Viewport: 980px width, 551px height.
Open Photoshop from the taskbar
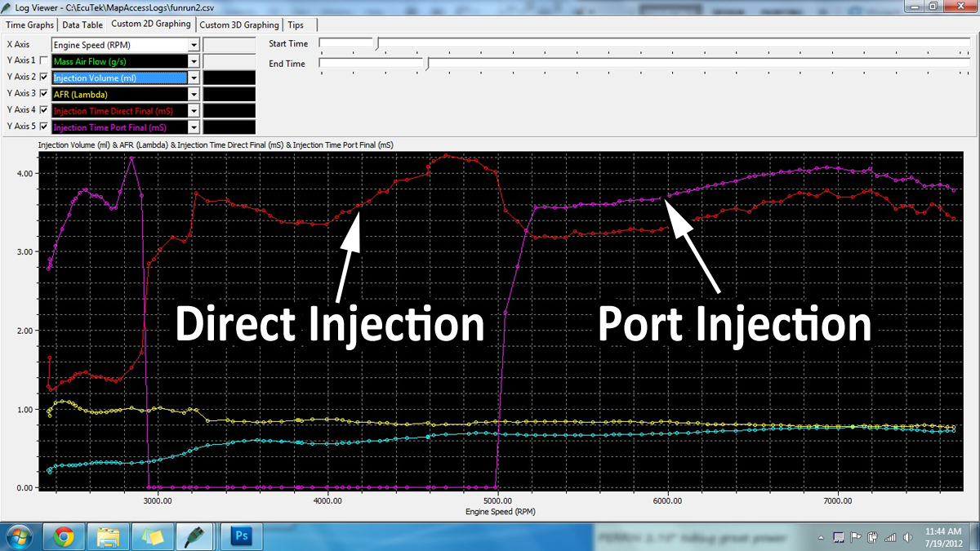243,537
